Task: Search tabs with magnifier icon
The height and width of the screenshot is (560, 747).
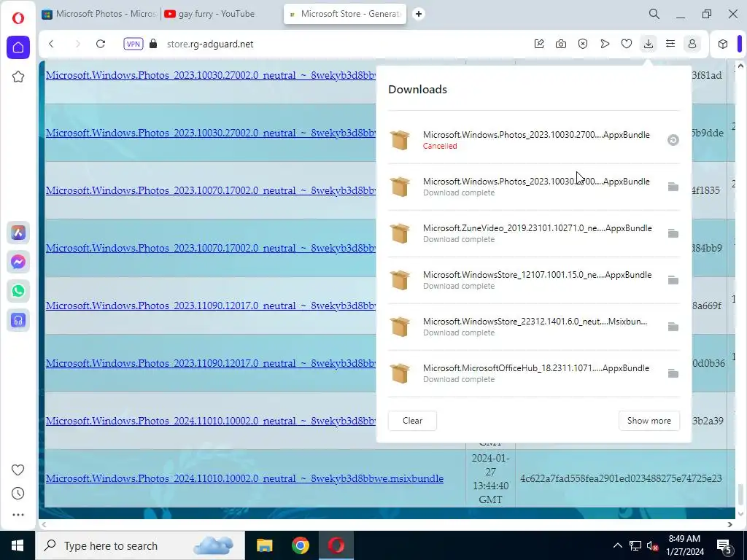Action: (x=654, y=14)
